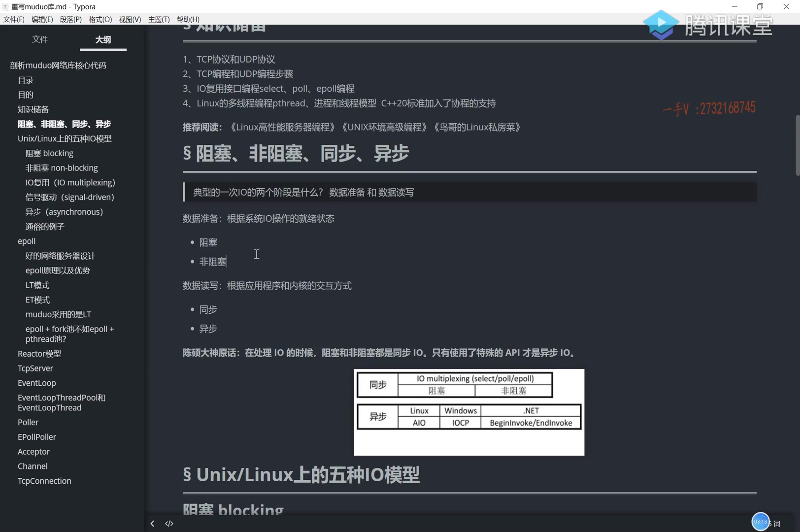Viewport: 800px width, 532px height.
Task: Jump to epoll outline heading
Action: coord(27,241)
